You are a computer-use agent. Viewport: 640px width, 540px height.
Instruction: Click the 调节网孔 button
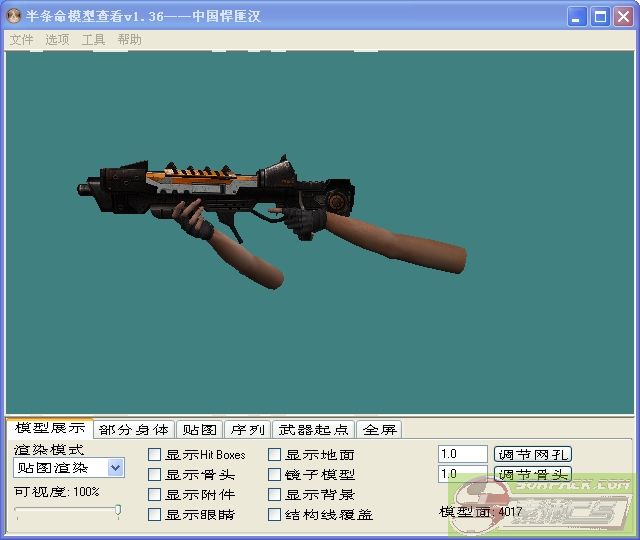(x=533, y=455)
